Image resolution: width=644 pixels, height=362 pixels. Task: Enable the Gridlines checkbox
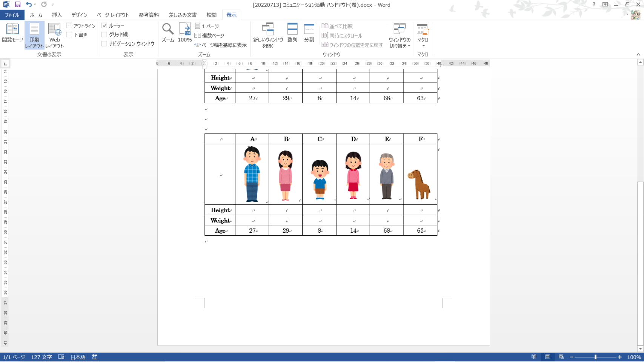[x=105, y=35]
